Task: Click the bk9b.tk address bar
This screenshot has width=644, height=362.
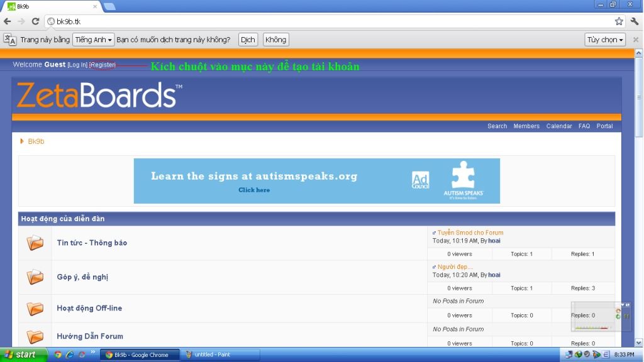Action: click(x=314, y=21)
